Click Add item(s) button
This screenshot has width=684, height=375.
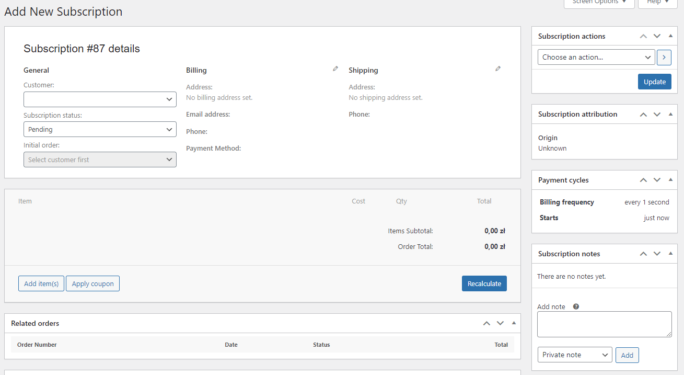pos(41,283)
